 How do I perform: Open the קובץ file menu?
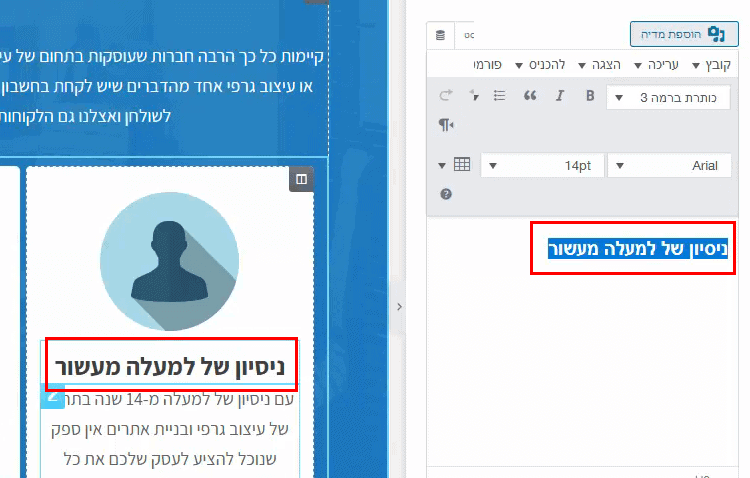pyautogui.click(x=711, y=65)
